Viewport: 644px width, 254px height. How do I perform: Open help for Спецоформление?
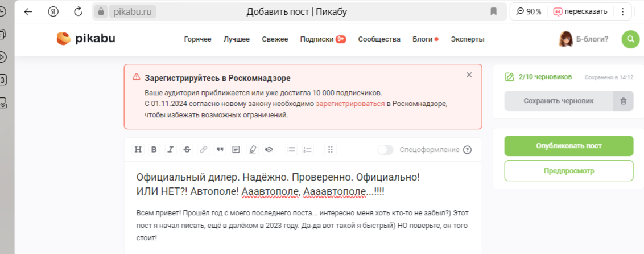pos(467,150)
